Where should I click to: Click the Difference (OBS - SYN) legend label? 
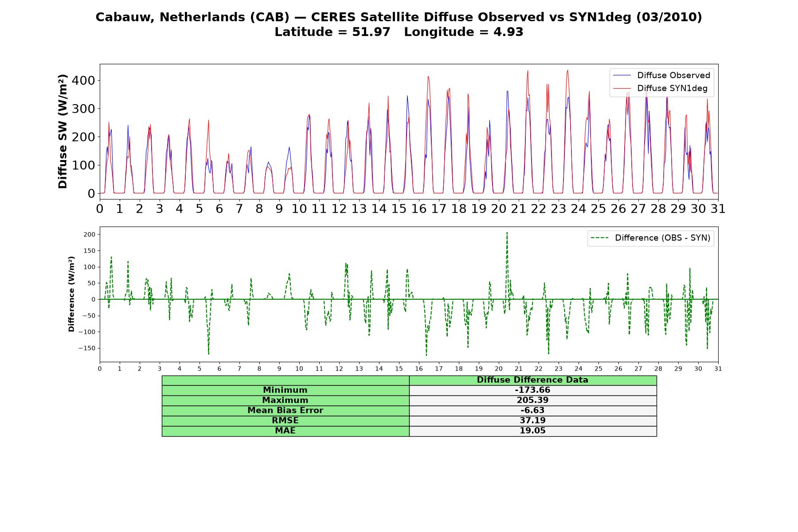pyautogui.click(x=662, y=238)
